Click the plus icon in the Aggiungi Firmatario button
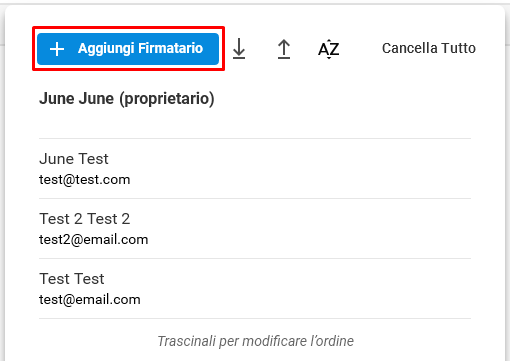The width and height of the screenshot is (510, 361). click(57, 49)
